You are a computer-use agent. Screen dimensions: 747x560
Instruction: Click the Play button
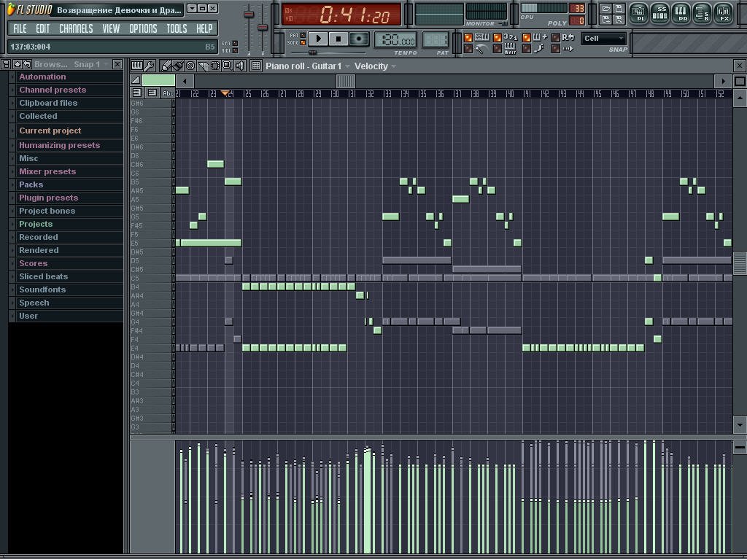coord(319,39)
